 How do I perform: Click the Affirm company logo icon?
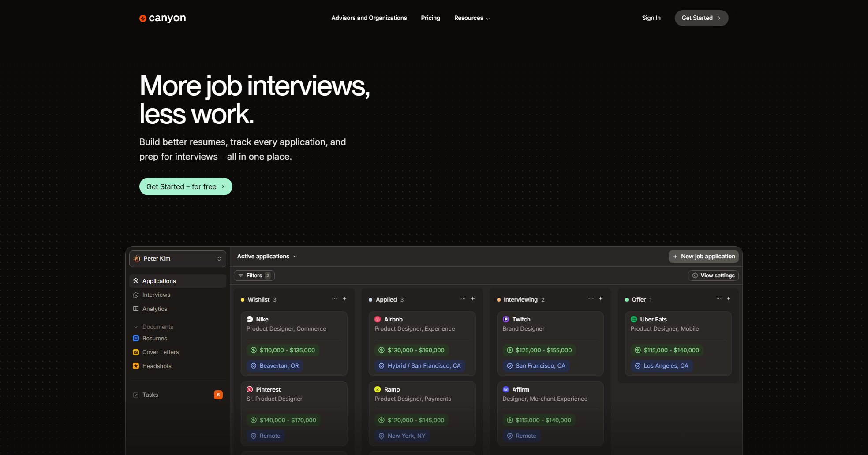(x=506, y=389)
